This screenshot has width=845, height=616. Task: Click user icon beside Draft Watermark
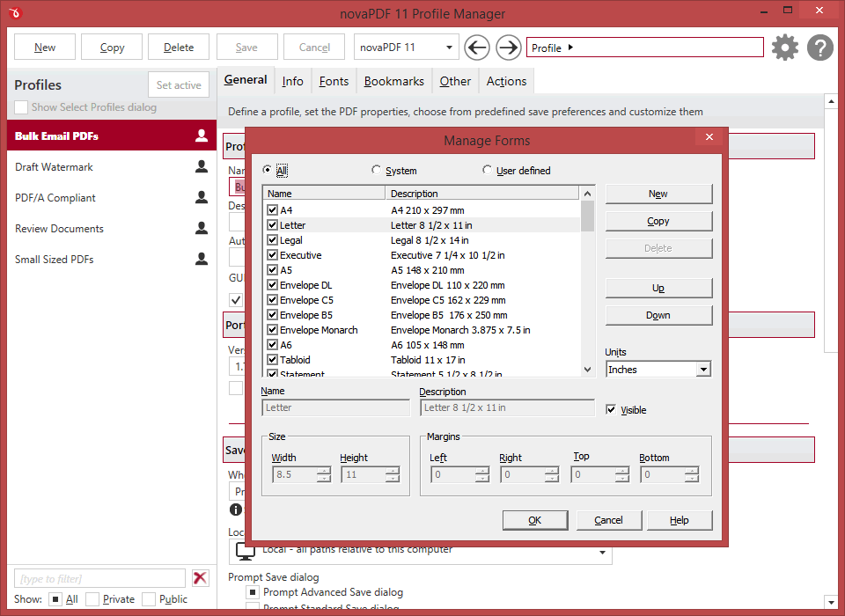pos(202,166)
